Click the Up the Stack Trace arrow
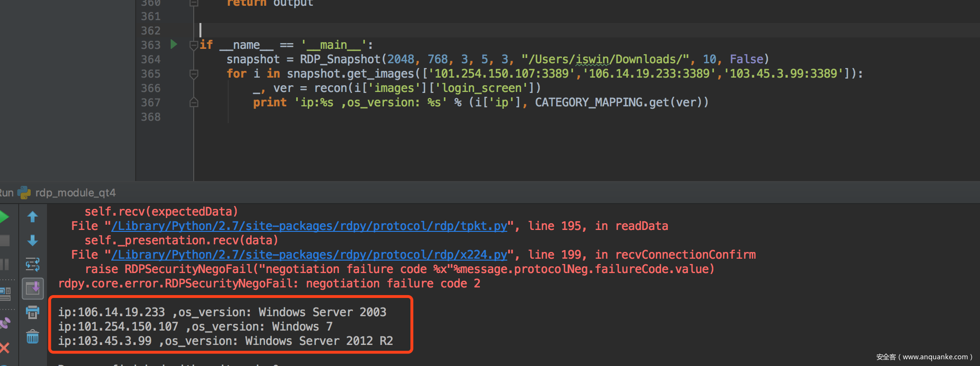 point(33,217)
